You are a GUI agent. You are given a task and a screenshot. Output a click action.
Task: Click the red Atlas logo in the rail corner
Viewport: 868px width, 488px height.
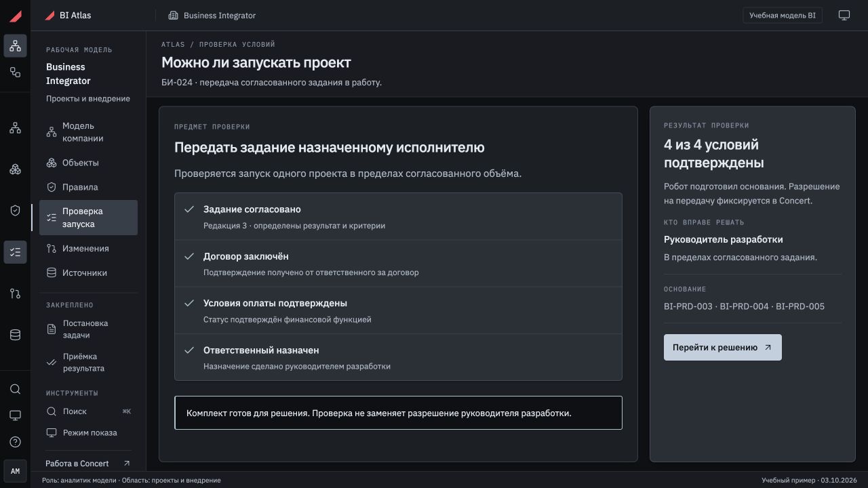coord(15,16)
